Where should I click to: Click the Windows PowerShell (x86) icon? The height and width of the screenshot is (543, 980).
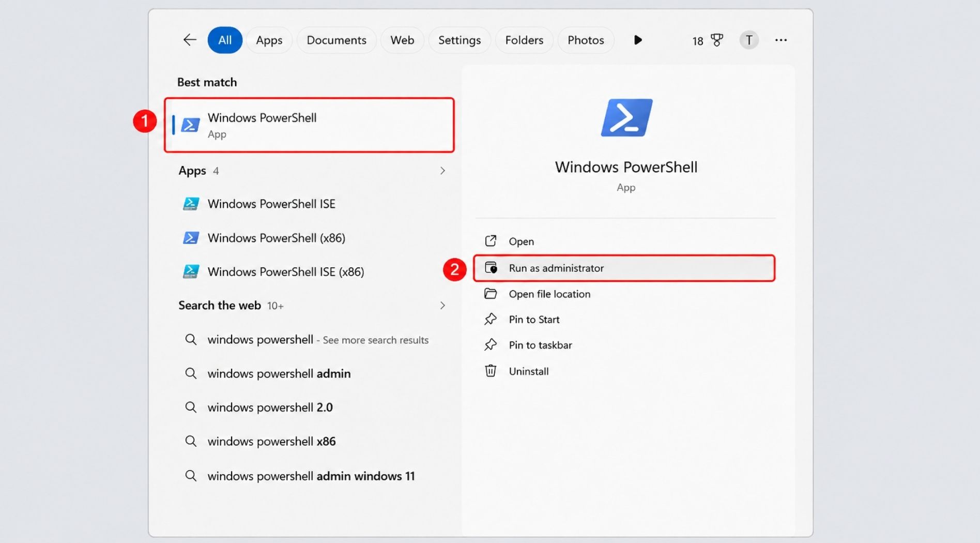coord(191,238)
